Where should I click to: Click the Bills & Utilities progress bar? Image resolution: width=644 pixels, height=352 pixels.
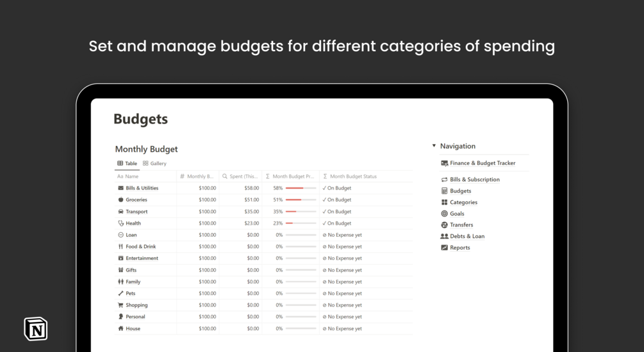point(301,188)
